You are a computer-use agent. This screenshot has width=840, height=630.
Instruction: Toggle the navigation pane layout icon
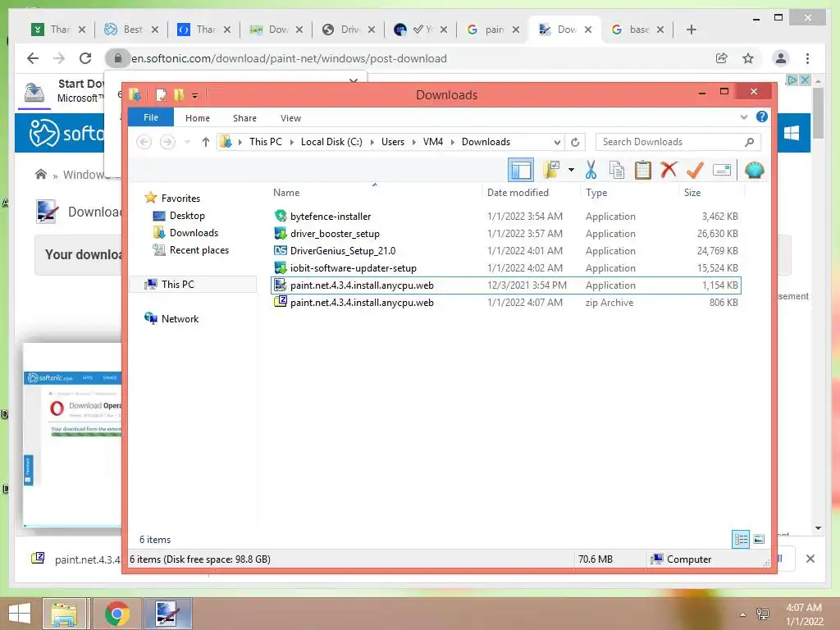521,171
